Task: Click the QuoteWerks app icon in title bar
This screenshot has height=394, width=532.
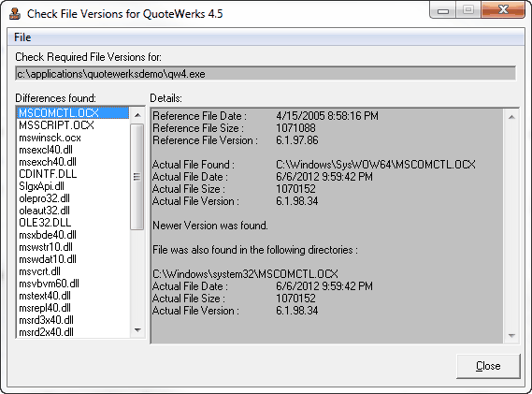Action: click(x=15, y=14)
